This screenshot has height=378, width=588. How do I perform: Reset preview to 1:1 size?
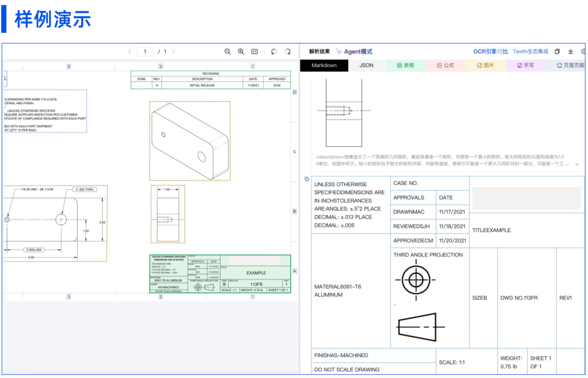(255, 52)
